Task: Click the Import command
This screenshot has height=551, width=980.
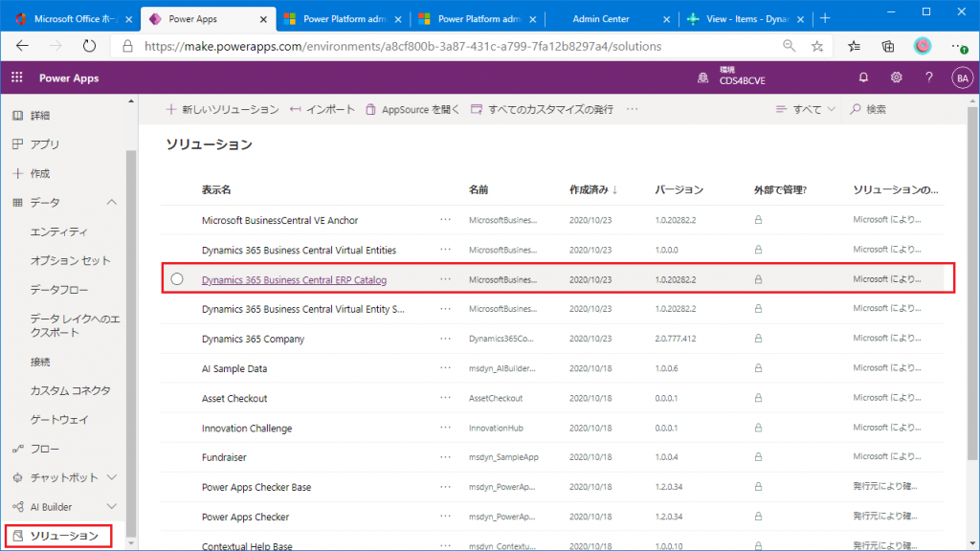Action: tap(323, 109)
